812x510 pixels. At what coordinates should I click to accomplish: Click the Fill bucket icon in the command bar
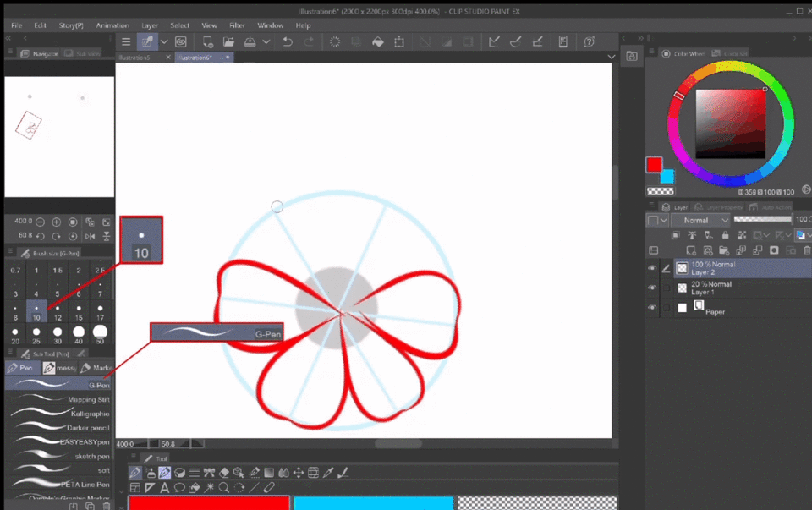pos(377,41)
